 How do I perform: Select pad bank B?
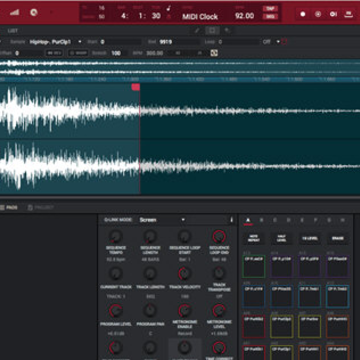tap(261, 220)
